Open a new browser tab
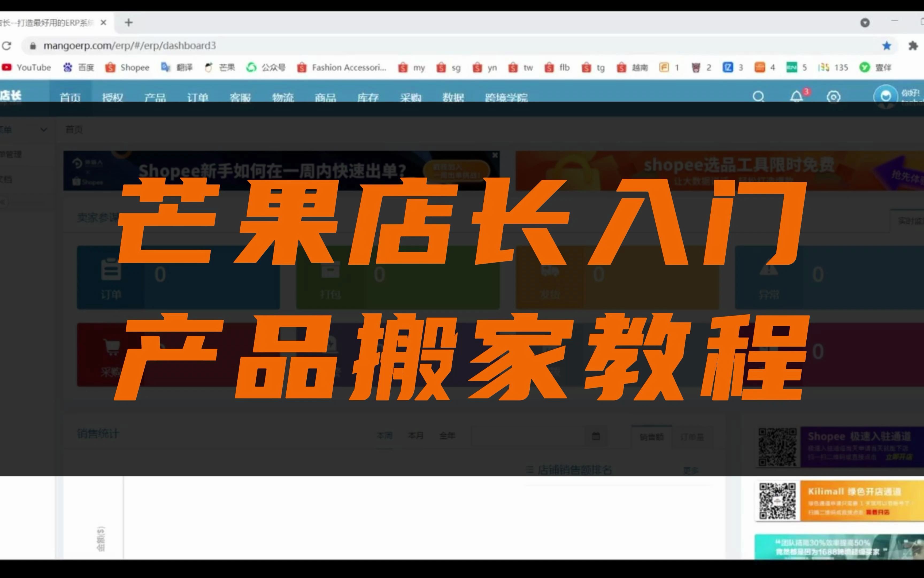 (129, 22)
